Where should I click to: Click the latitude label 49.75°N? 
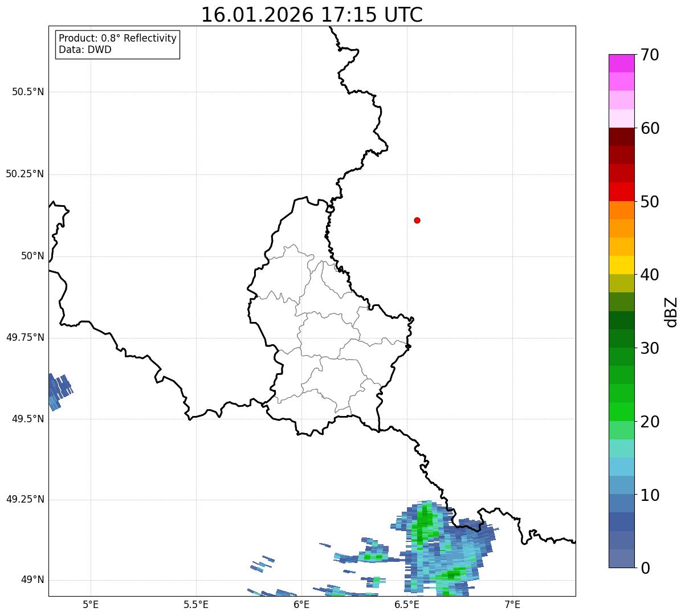25,337
